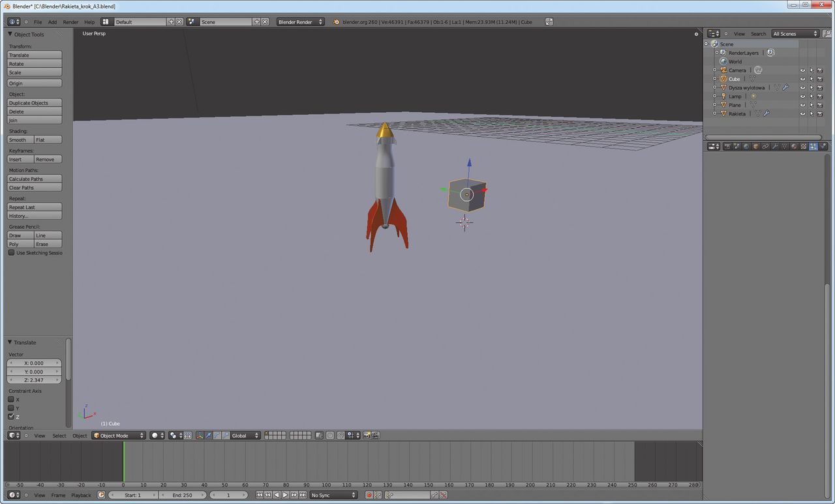This screenshot has height=504, width=835.
Task: Click the play animation forward button
Action: (x=285, y=495)
